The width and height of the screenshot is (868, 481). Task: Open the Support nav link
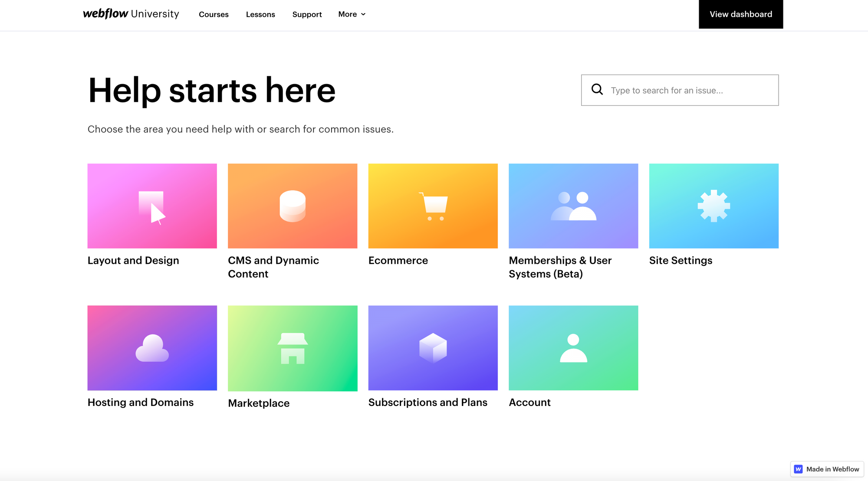click(307, 14)
